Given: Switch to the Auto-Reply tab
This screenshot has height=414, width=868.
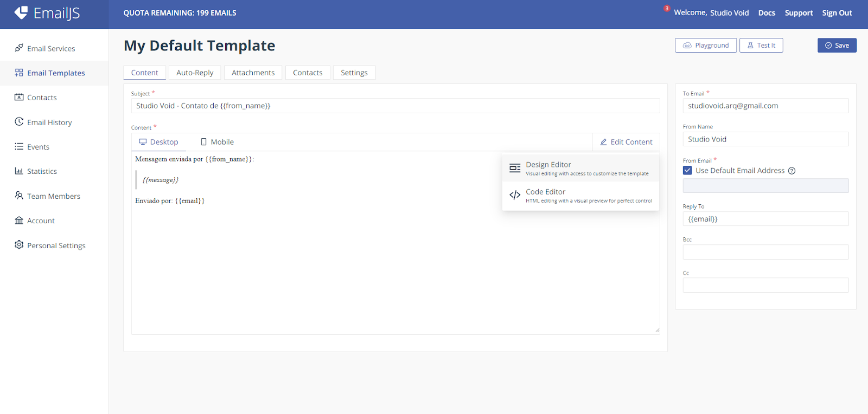Looking at the screenshot, I should (195, 73).
